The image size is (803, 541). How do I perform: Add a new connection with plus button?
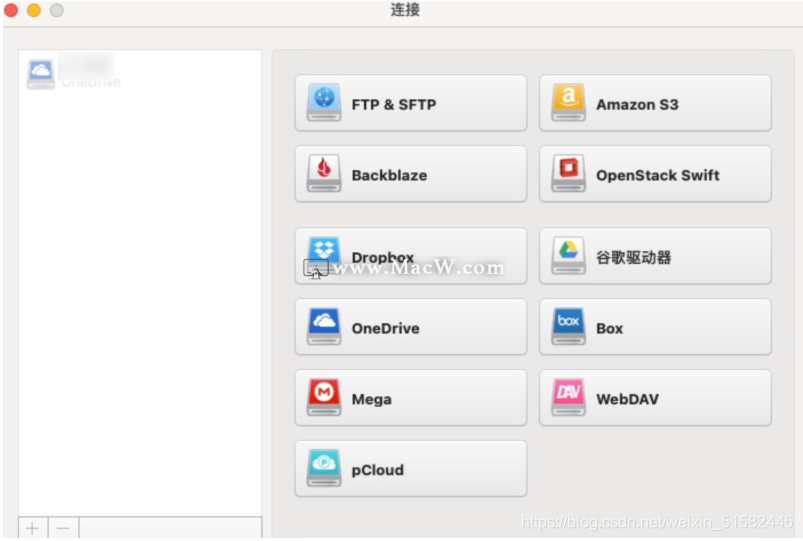[x=33, y=528]
